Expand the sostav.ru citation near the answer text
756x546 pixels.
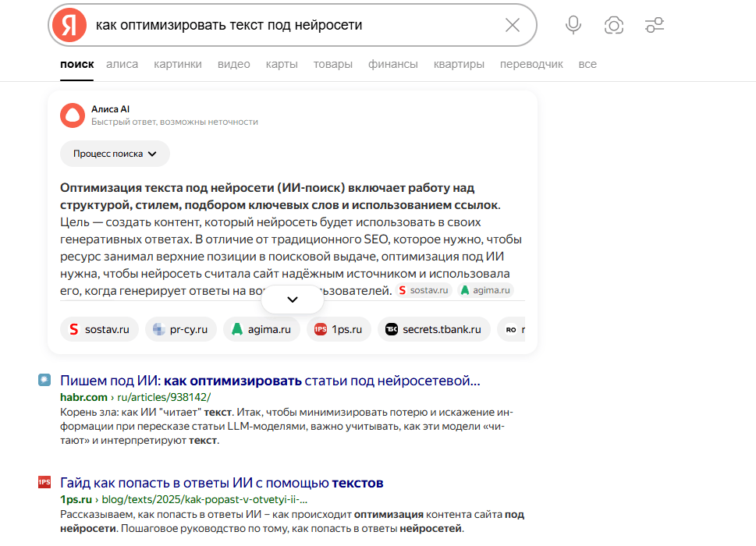422,289
